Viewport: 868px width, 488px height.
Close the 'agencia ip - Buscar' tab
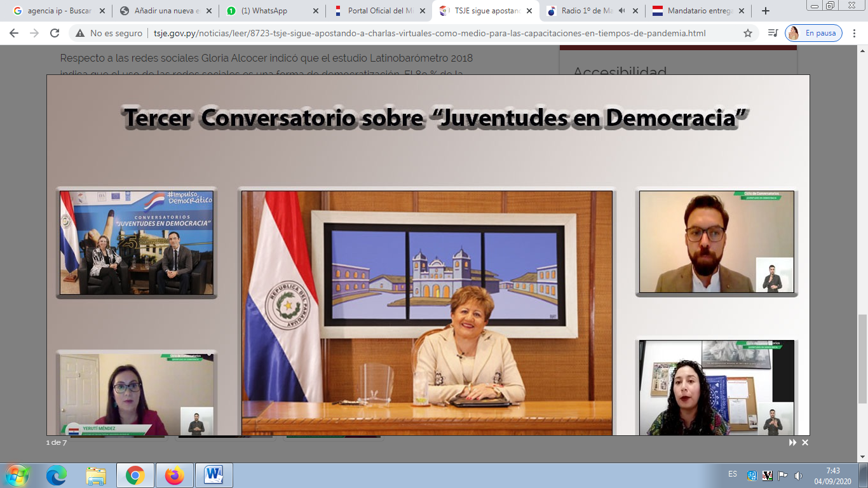click(102, 11)
